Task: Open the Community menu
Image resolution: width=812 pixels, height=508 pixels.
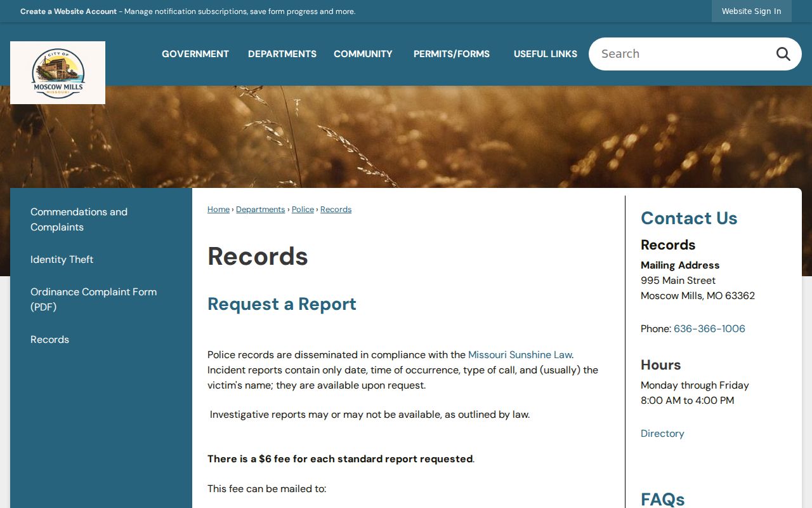Action: pyautogui.click(x=363, y=54)
